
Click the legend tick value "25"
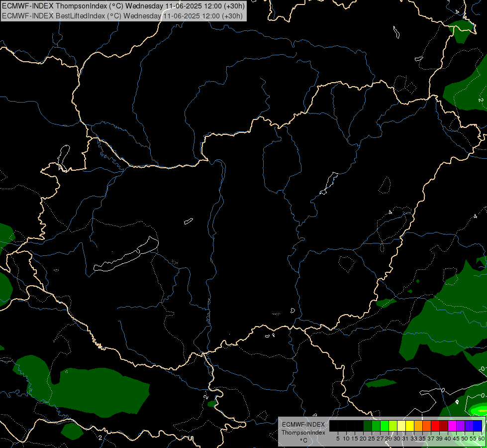point(372,439)
